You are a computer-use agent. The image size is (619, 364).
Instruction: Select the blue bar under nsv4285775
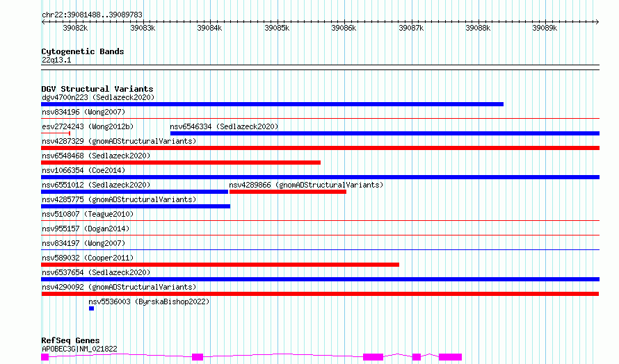pyautogui.click(x=136, y=206)
